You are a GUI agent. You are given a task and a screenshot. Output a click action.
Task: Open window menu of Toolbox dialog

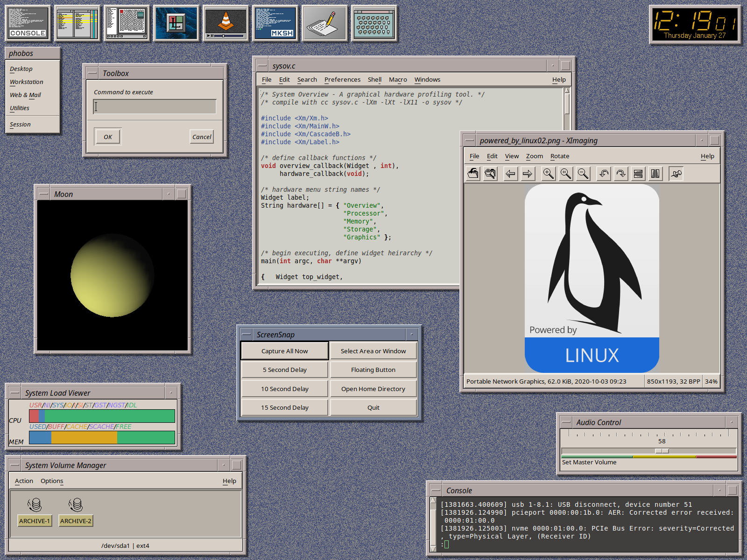coord(92,73)
